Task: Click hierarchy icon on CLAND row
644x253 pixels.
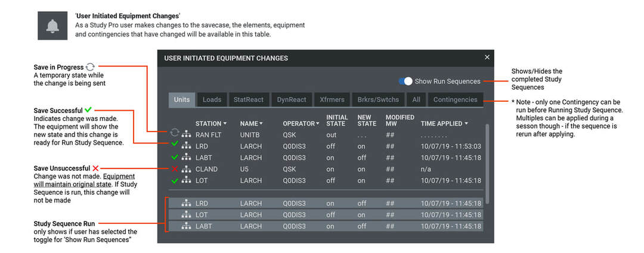Action: pos(185,169)
